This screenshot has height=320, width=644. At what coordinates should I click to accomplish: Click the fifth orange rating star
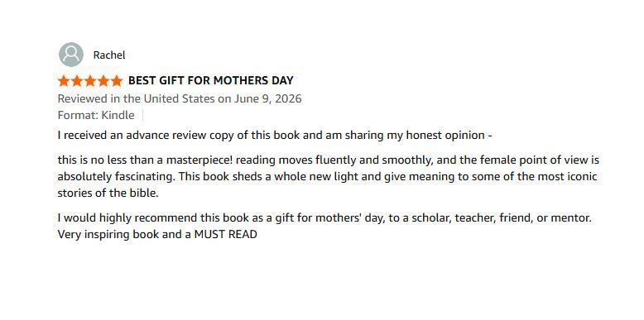tap(117, 81)
